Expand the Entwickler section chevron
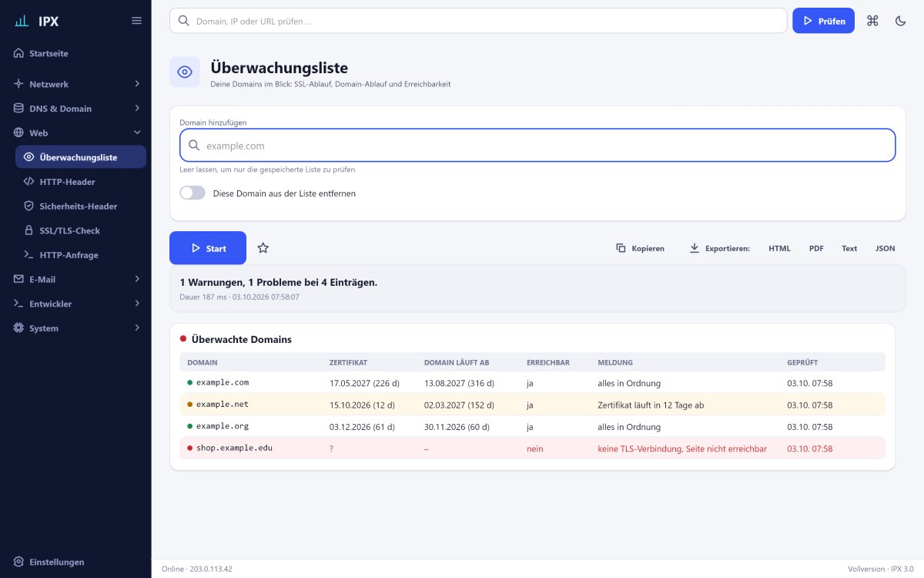The height and width of the screenshot is (578, 924). coord(137,304)
